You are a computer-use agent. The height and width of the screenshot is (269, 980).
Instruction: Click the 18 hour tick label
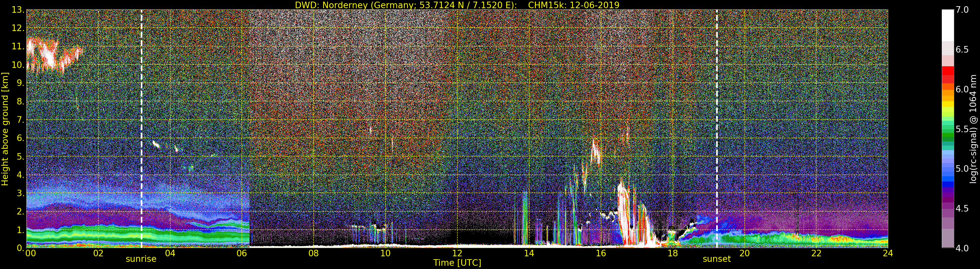pos(673,253)
